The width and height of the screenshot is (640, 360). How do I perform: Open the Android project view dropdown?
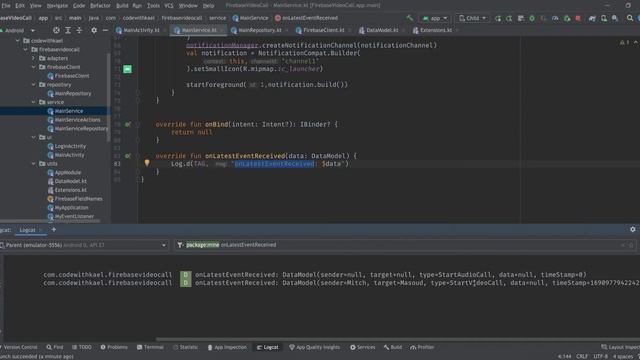(x=18, y=31)
